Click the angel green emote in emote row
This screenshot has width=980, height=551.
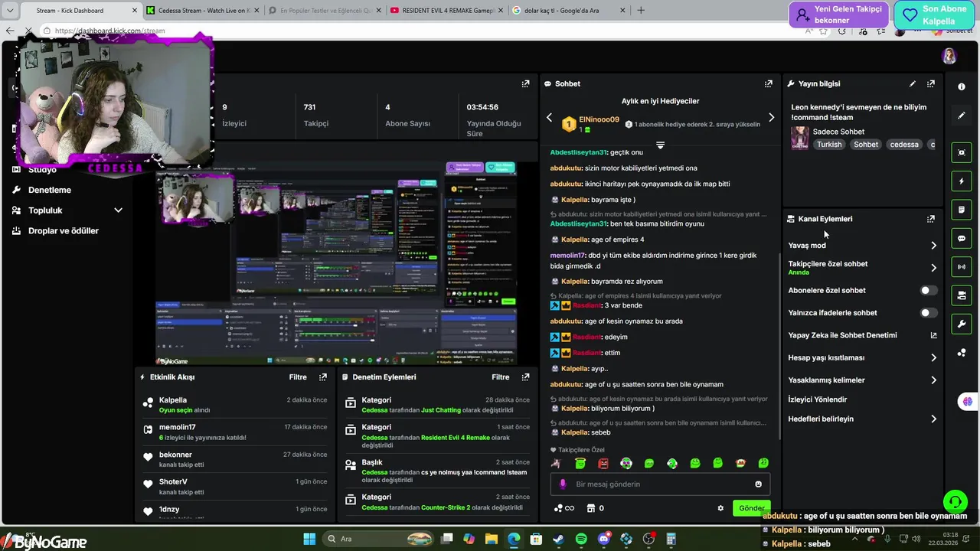click(x=580, y=463)
